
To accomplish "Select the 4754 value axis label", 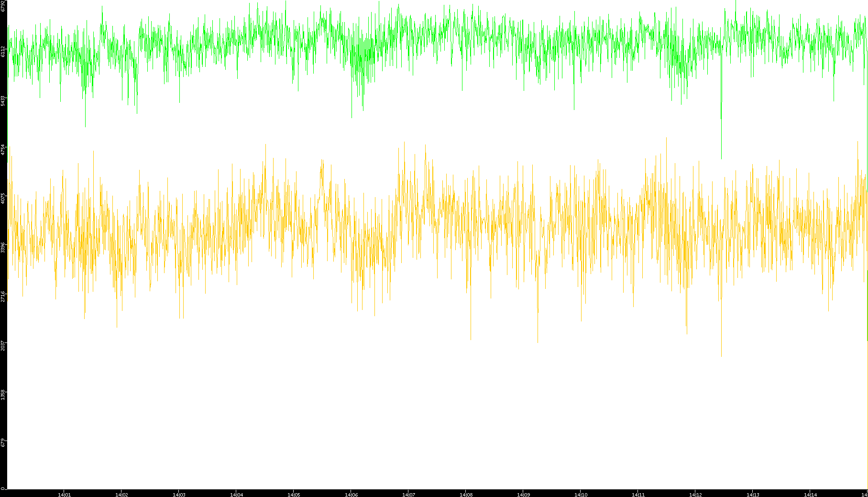I will [x=3, y=149].
